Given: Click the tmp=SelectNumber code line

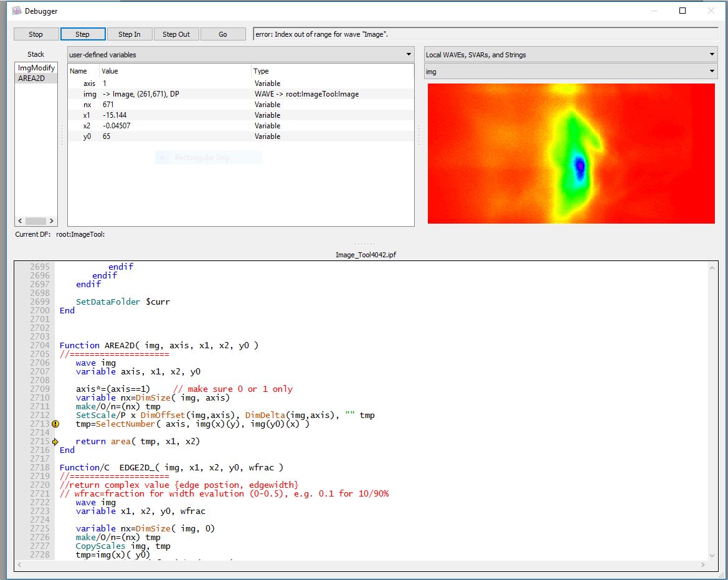Looking at the screenshot, I should pyautogui.click(x=192, y=424).
